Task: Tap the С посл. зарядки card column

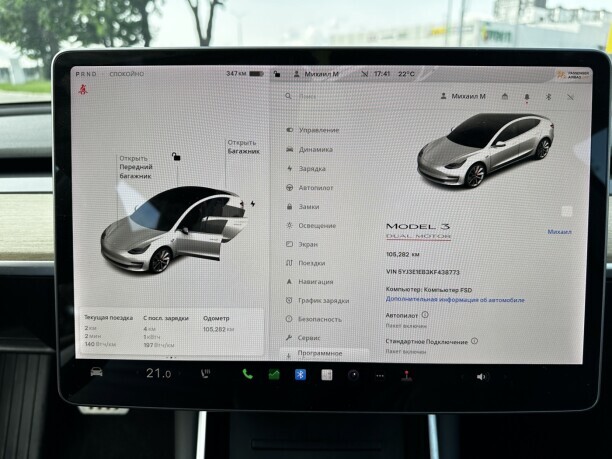Action: (166, 331)
